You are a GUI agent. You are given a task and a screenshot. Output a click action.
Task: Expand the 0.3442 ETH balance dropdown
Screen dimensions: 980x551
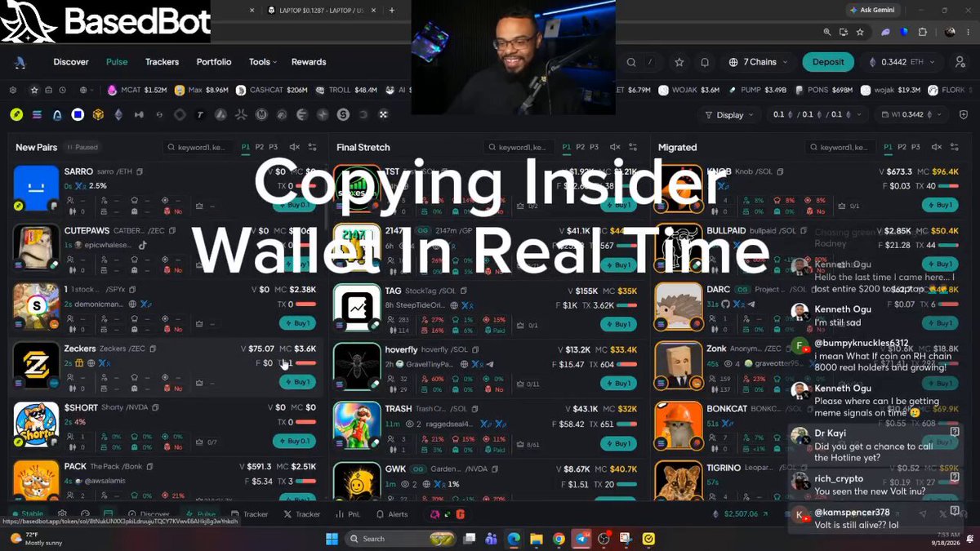click(901, 62)
